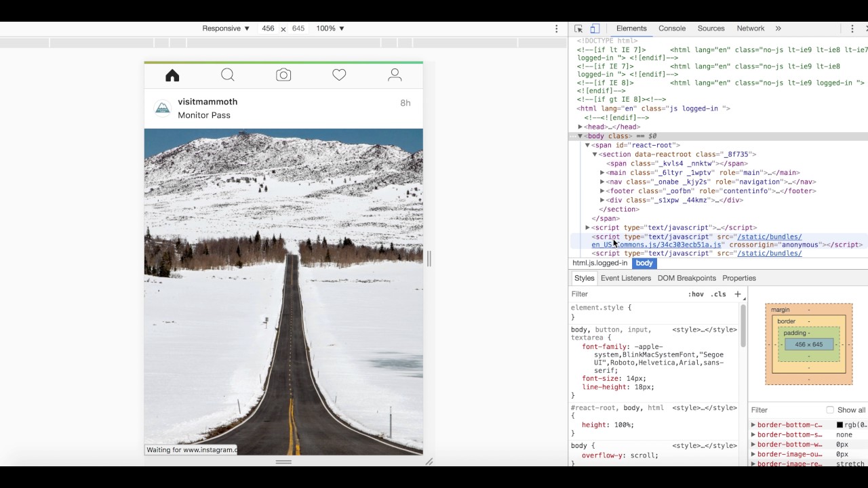Expand the div _s1xpw _44kmz node
The height and width of the screenshot is (488, 868).
pyautogui.click(x=602, y=200)
